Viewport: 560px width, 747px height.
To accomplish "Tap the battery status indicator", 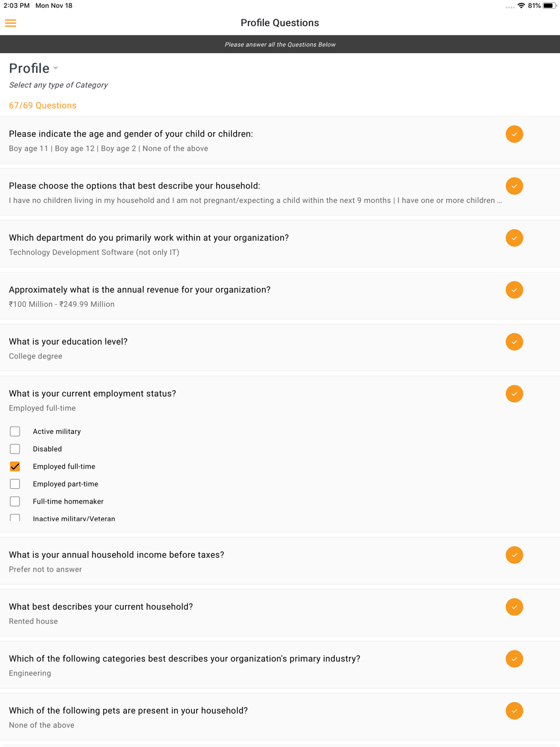I will [x=550, y=6].
